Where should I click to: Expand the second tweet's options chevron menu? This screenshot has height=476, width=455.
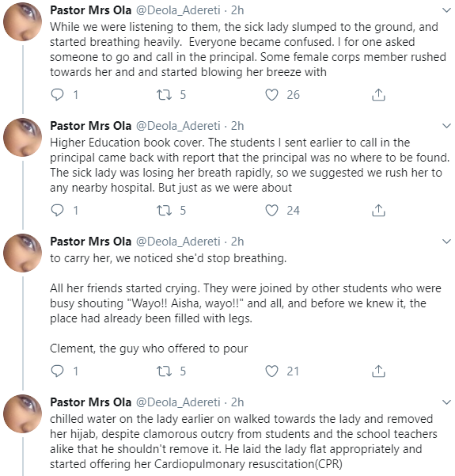[x=446, y=126]
